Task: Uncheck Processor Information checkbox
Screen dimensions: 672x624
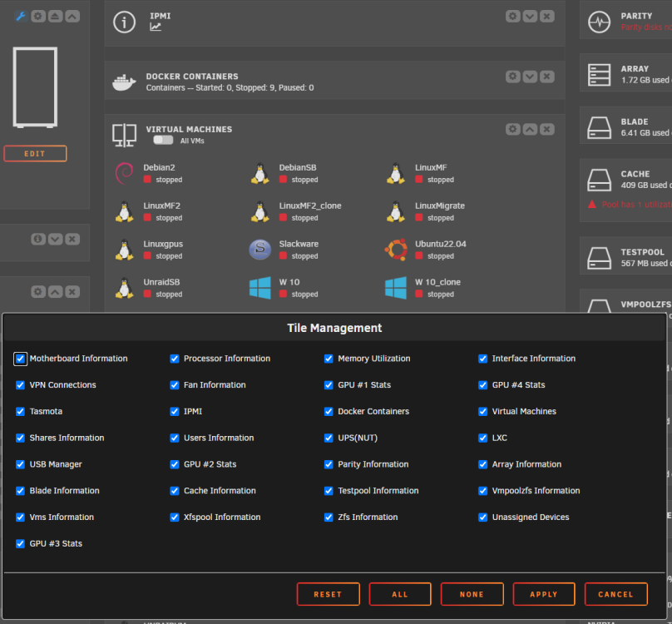Action: pos(175,359)
